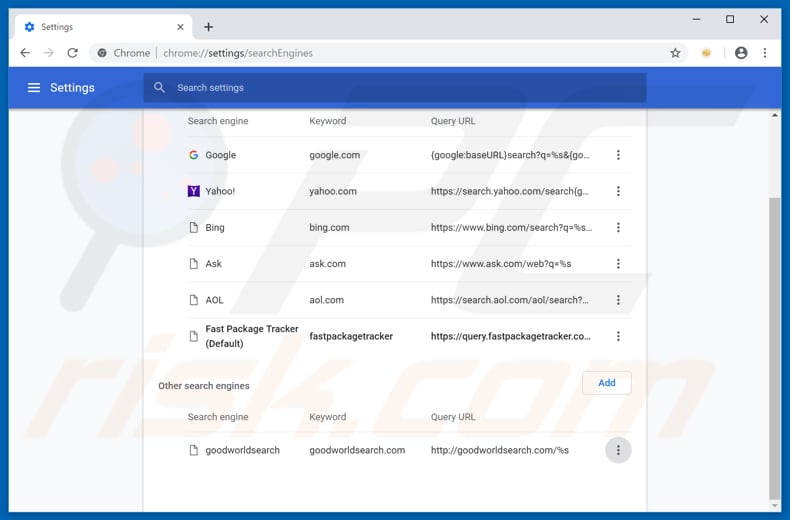Reload the current page
The image size is (790, 520).
(x=73, y=53)
